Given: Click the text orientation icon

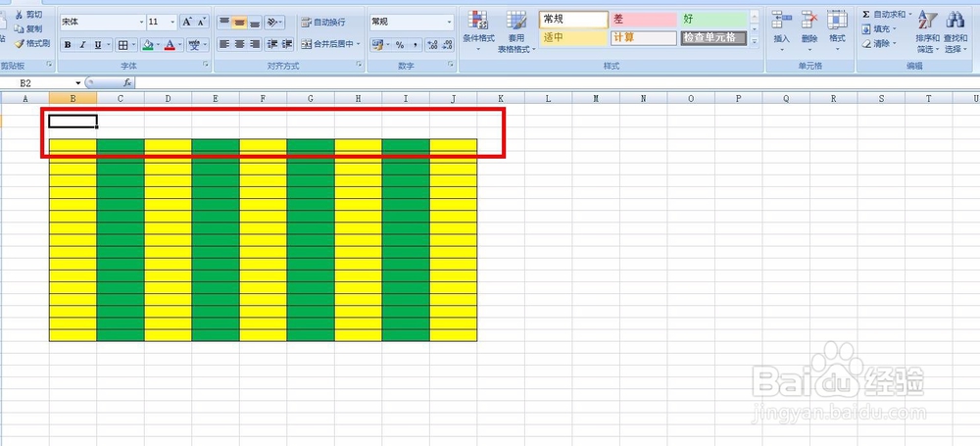Looking at the screenshot, I should coord(273,22).
